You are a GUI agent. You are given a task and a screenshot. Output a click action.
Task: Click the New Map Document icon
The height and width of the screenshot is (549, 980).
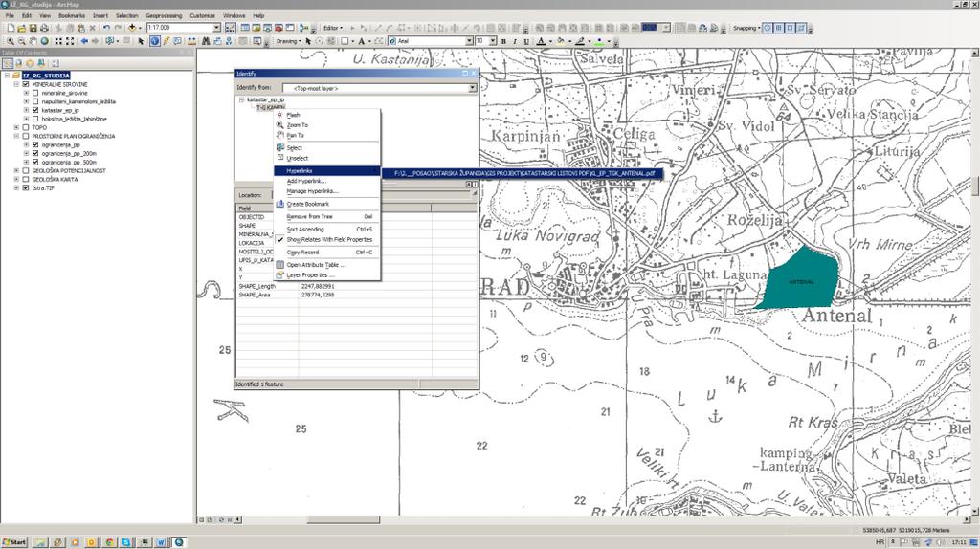tap(11, 28)
